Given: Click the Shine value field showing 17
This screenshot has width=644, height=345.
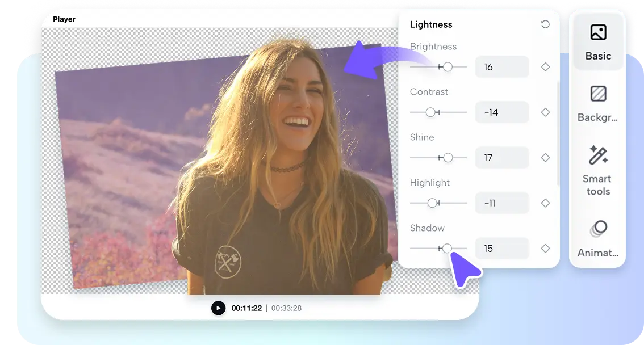Looking at the screenshot, I should [x=502, y=157].
